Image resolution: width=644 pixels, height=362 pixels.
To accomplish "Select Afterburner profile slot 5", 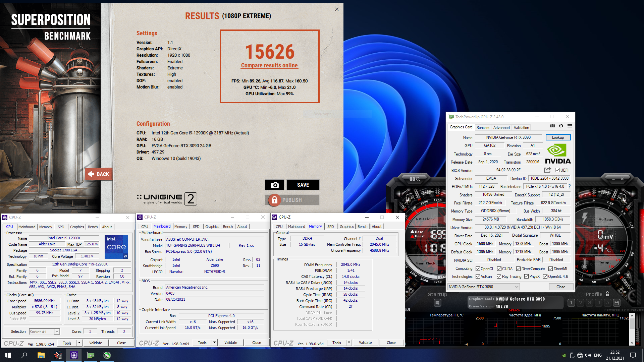I will click(x=607, y=303).
